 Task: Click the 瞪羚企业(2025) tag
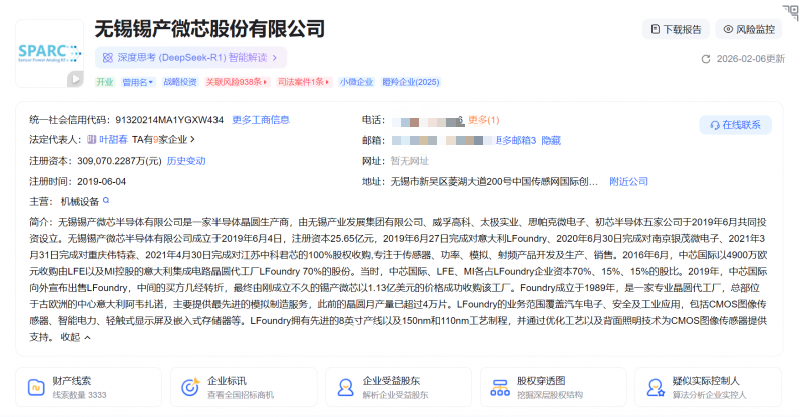[411, 82]
